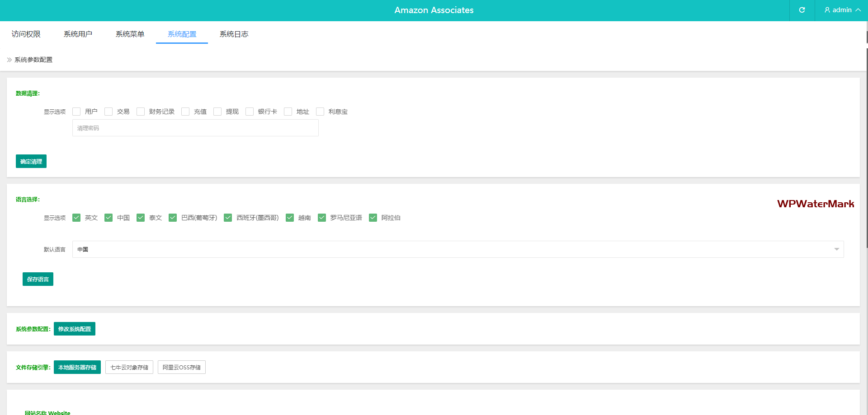Image resolution: width=868 pixels, height=415 pixels.
Task: Enable the 用户 data cleanup checkbox
Action: point(76,112)
